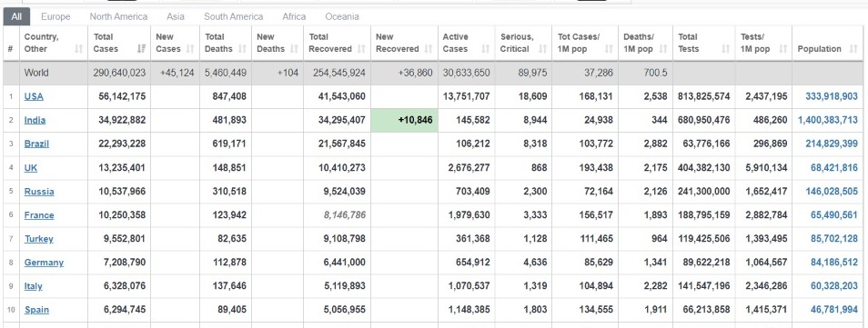
Task: Open the USA country link
Action: click(x=34, y=96)
